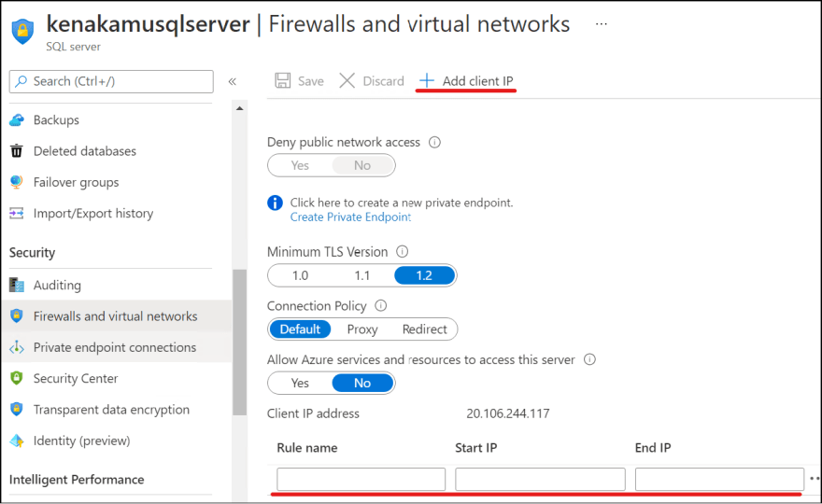Click the Security section heading
822x504 pixels.
[x=32, y=253]
